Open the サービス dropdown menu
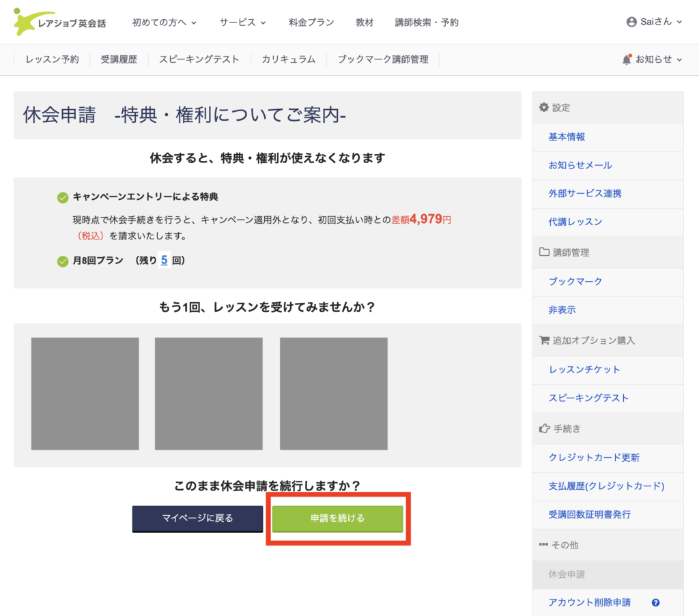Screen dimensions: 699x616 point(242,23)
